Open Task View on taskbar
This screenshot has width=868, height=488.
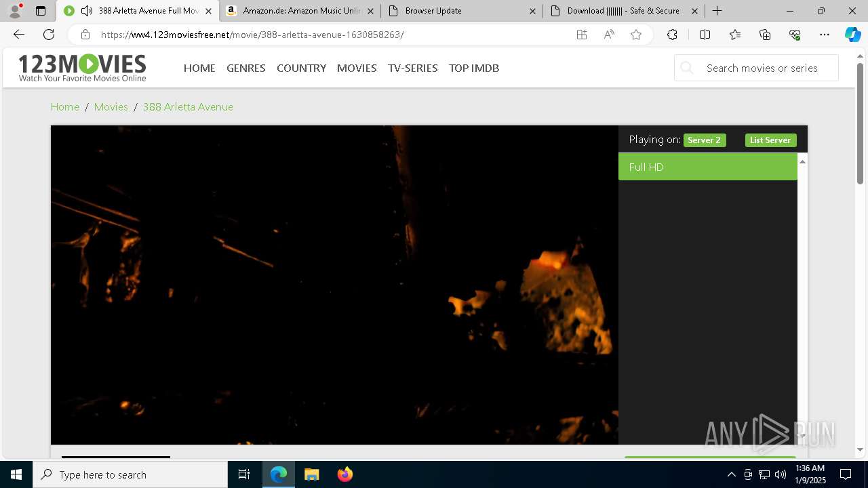pos(244,474)
